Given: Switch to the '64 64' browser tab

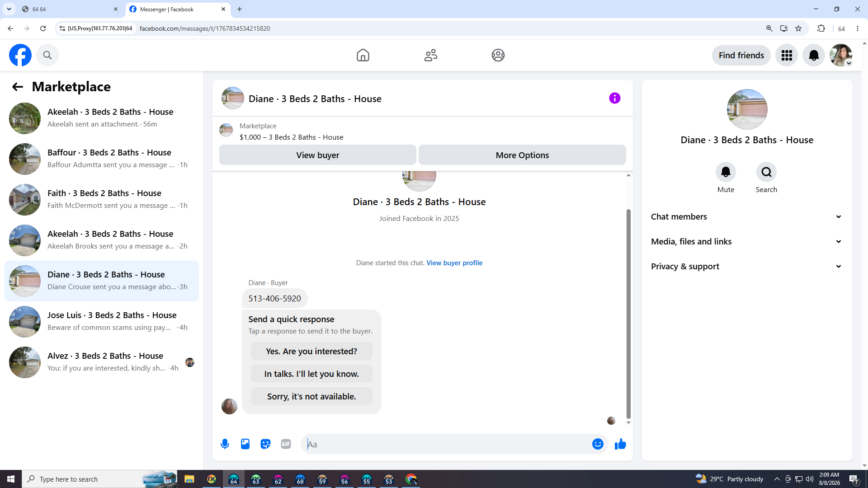Looking at the screenshot, I should 70,9.
